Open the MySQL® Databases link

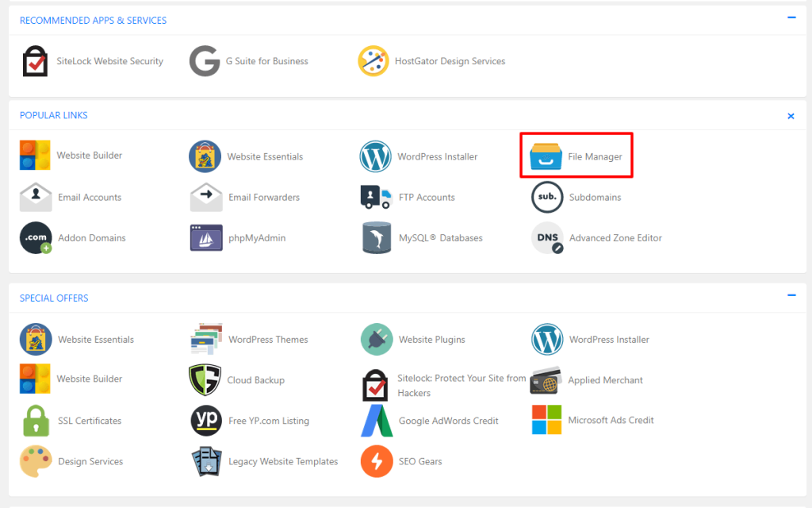tap(441, 238)
